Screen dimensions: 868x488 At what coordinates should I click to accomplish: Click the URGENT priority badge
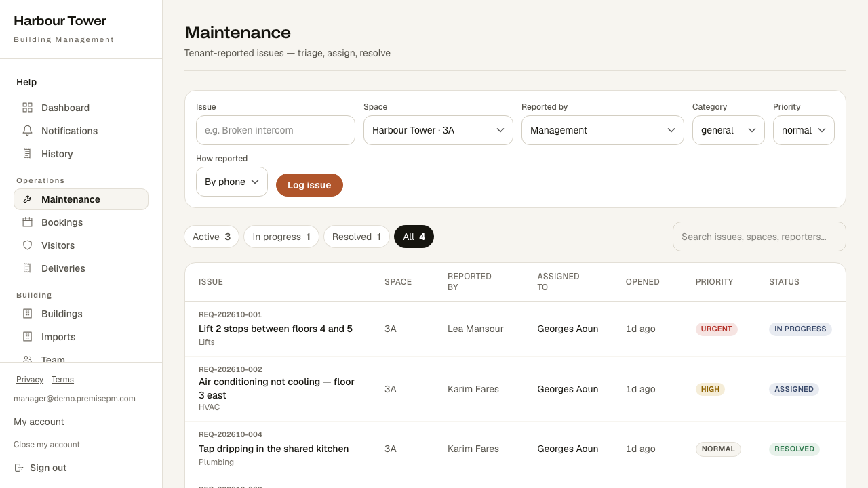pos(716,329)
